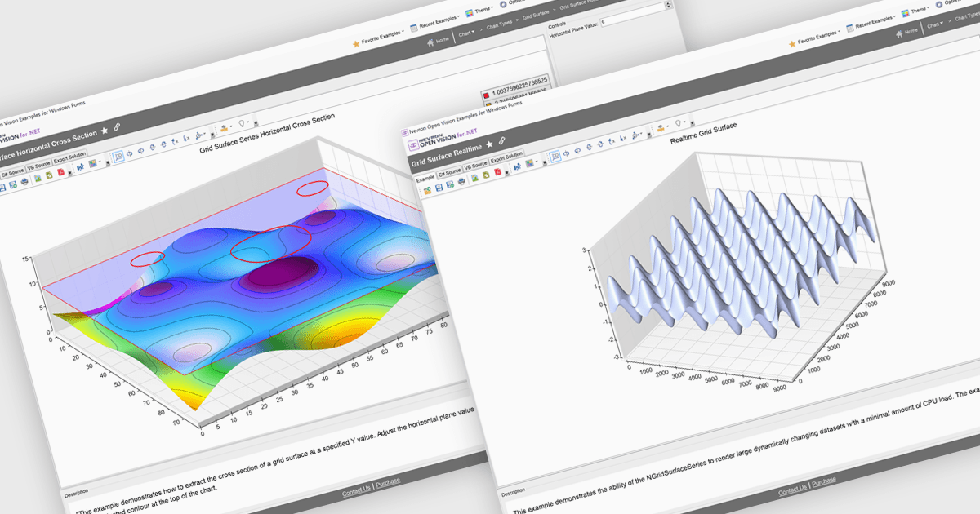
Task: Switch to C# Source tab in Realtime window
Action: click(450, 172)
